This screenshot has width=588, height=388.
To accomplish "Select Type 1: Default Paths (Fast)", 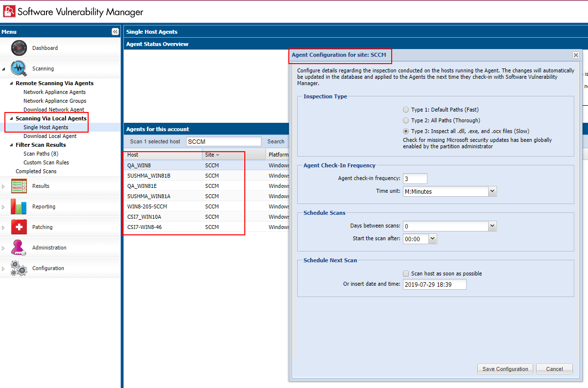I will [x=405, y=110].
